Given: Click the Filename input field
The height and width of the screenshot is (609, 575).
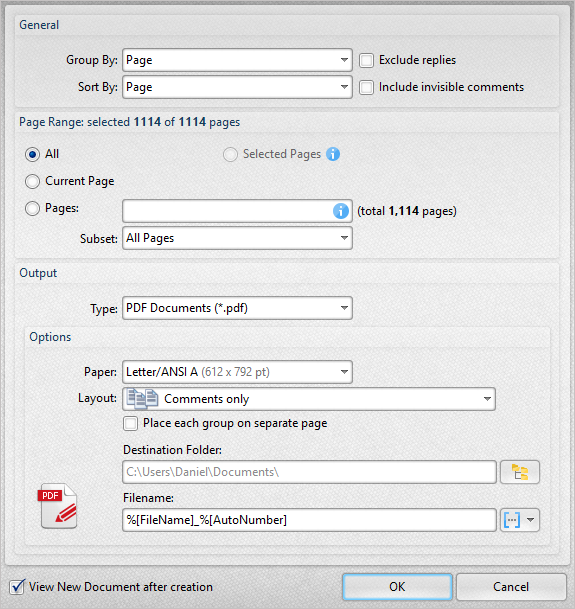Looking at the screenshot, I should (309, 520).
